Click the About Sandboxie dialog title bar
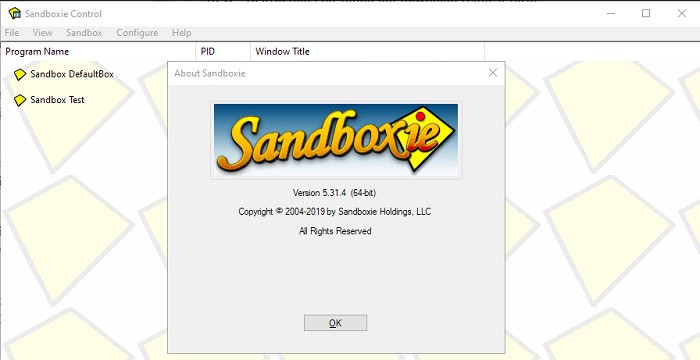This screenshot has height=360, width=700. (x=326, y=73)
